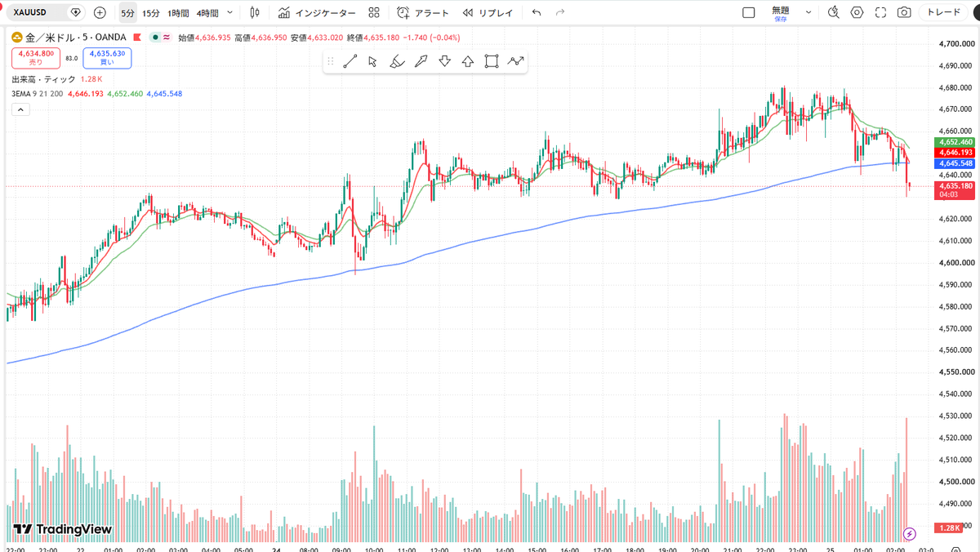Redo the last chart action
Screen dimensions: 980x552
(x=560, y=13)
